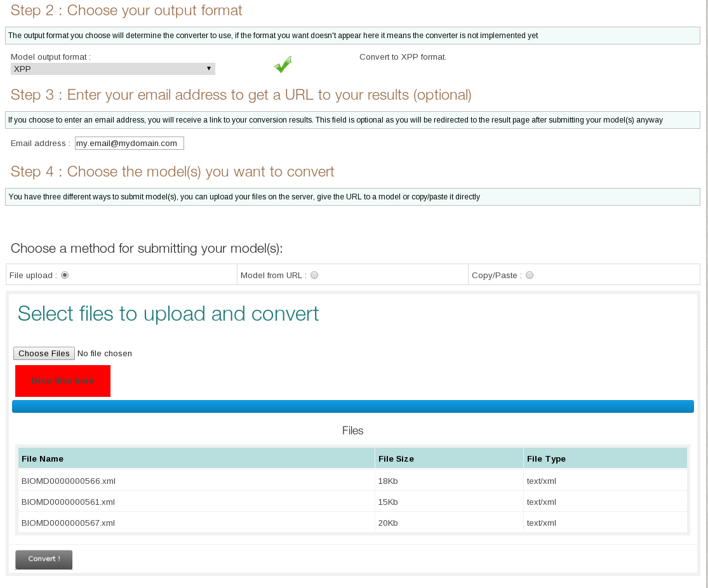Click the File Name column header
This screenshot has height=588, width=708.
[x=41, y=458]
